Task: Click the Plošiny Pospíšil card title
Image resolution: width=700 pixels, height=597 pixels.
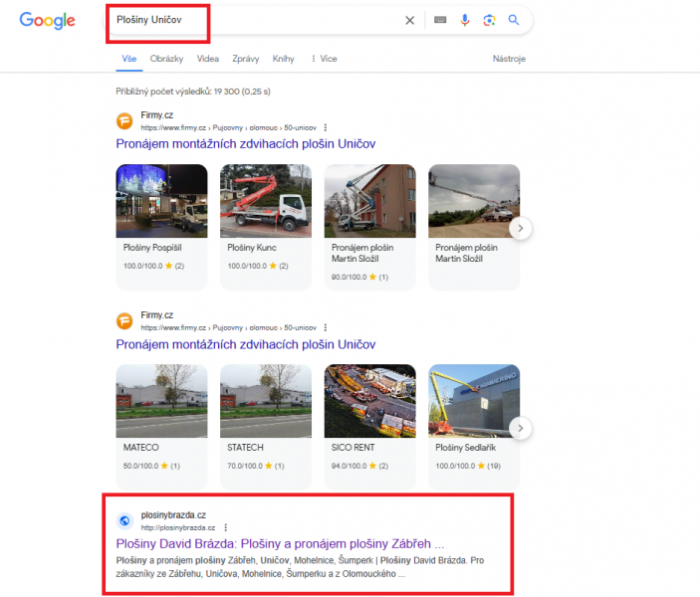Action: click(x=152, y=247)
